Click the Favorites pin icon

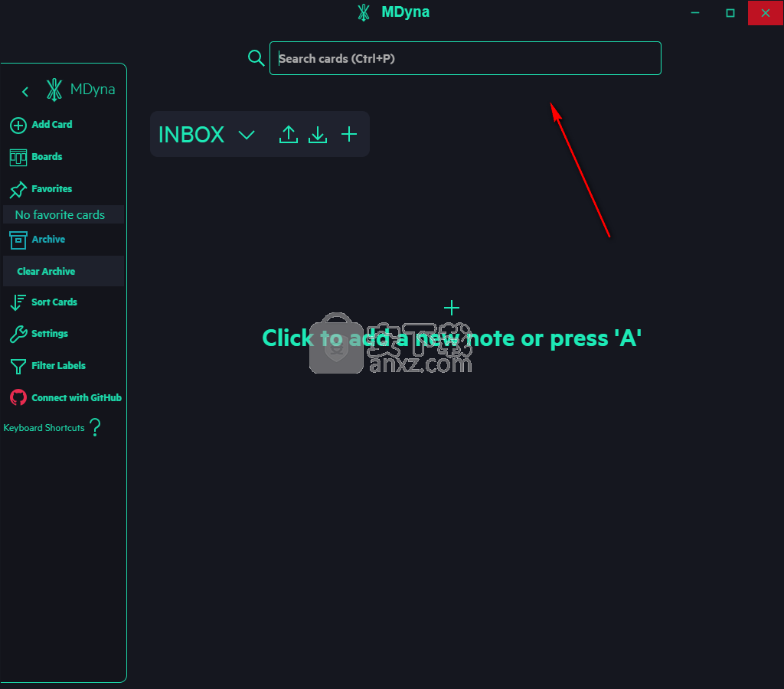click(18, 190)
